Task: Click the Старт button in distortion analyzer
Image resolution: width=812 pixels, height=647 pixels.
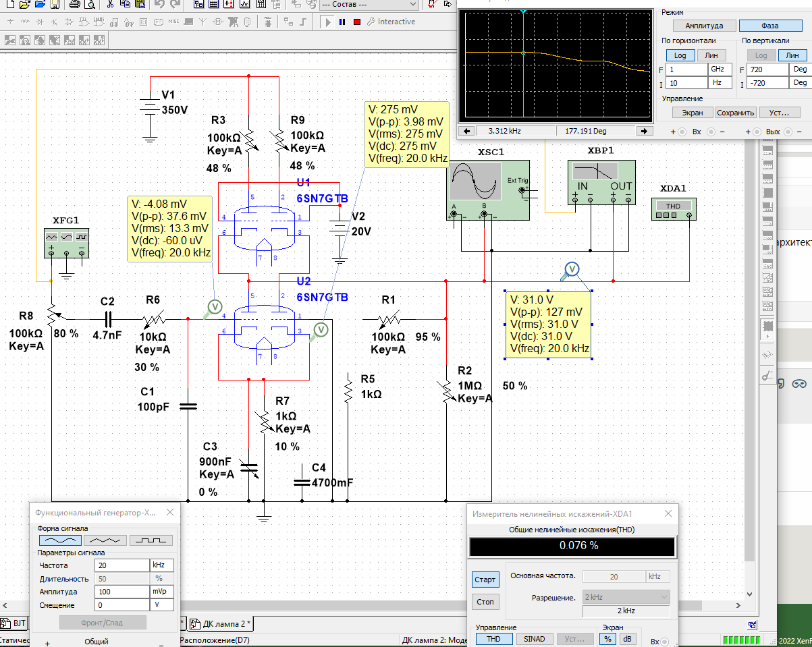Action: (485, 580)
